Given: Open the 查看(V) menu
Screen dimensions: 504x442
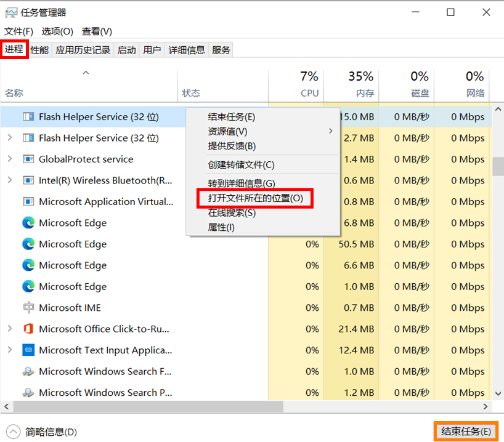Looking at the screenshot, I should pos(97,31).
